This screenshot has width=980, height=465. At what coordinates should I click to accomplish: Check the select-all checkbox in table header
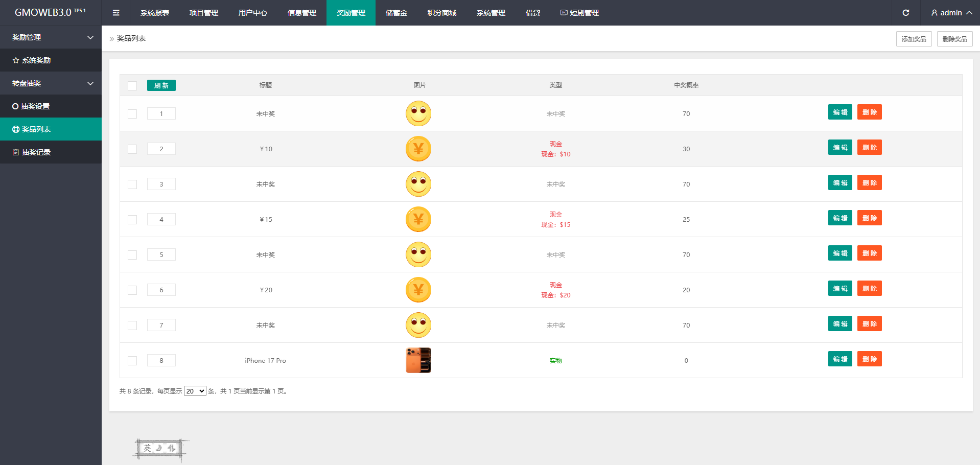132,86
